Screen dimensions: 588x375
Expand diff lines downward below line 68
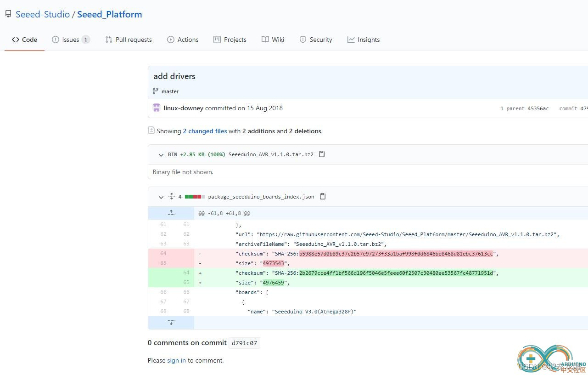pyautogui.click(x=171, y=322)
